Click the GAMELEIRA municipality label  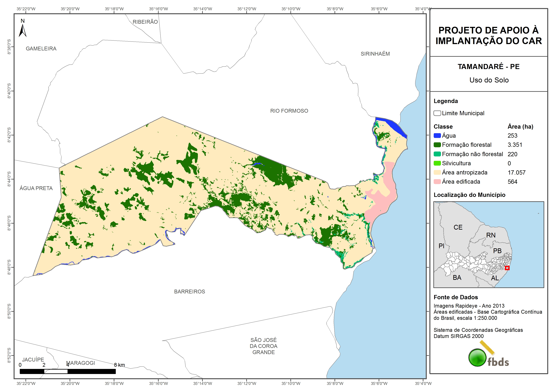coord(41,49)
